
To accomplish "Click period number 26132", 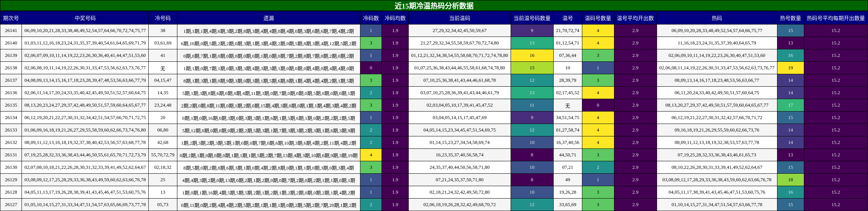I will (11, 142).
